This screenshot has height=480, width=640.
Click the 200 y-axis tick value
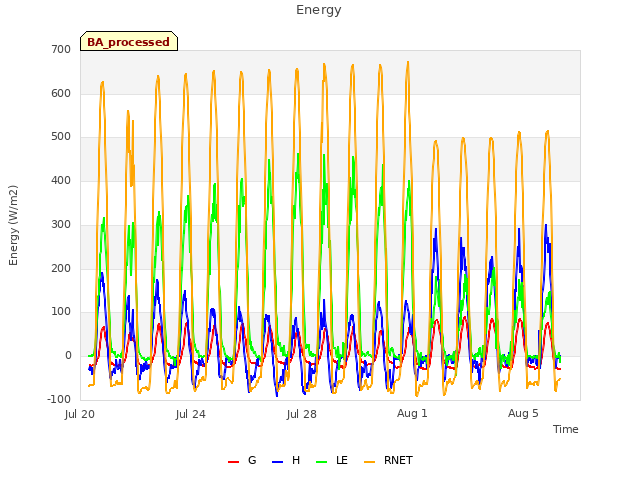[x=61, y=268]
